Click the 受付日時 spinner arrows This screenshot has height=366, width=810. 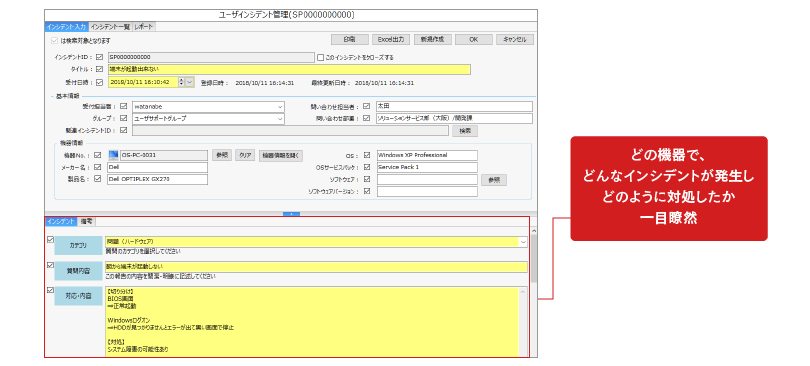182,82
